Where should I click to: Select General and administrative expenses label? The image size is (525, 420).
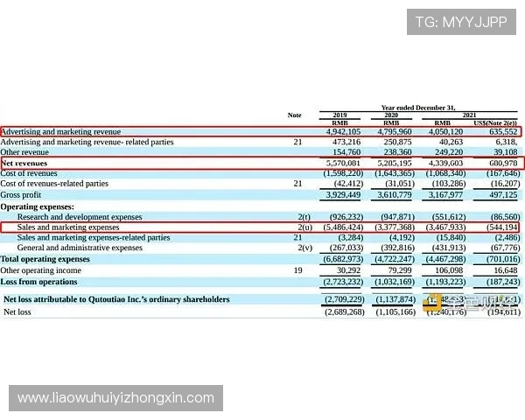coord(80,248)
